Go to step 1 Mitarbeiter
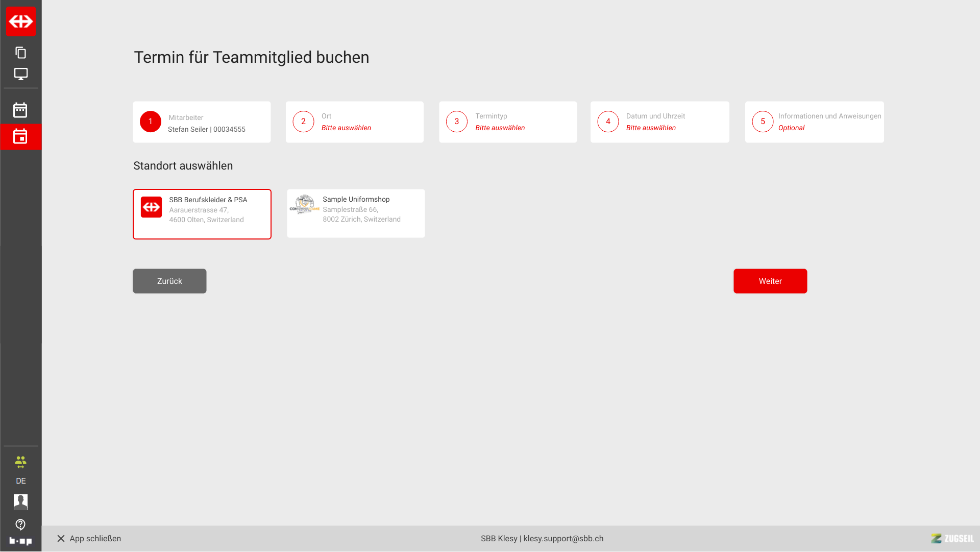980x552 pixels. (x=202, y=122)
